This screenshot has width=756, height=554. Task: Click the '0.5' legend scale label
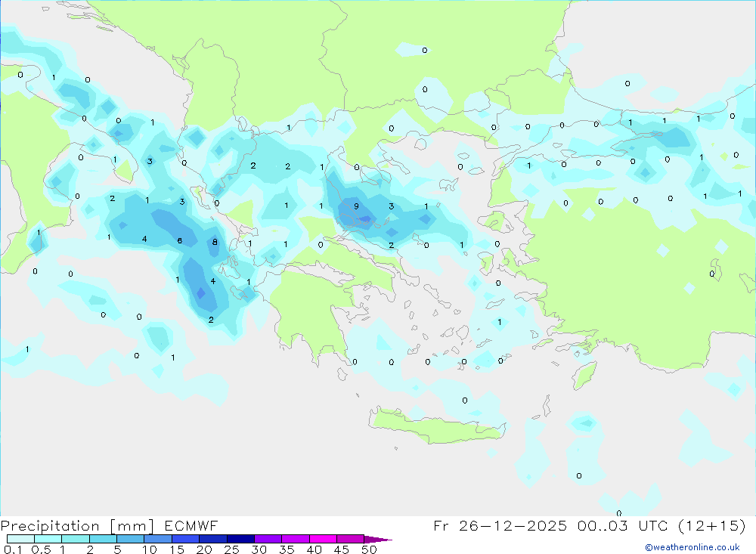41,549
